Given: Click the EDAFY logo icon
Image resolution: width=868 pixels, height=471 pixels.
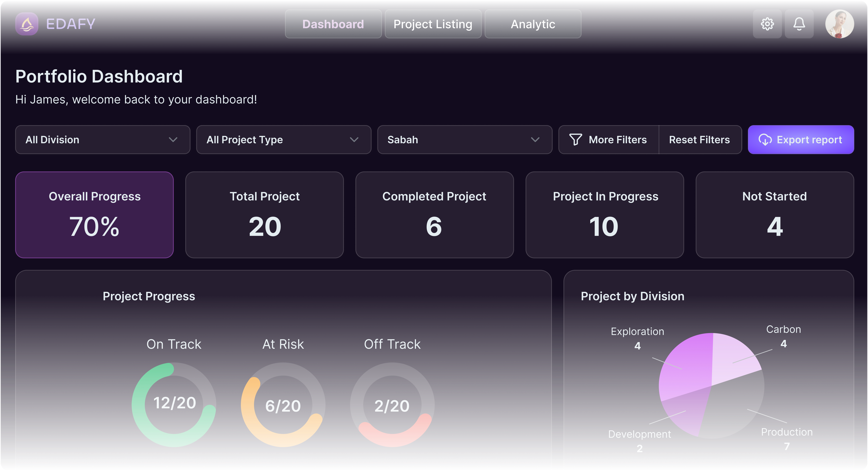Looking at the screenshot, I should click(27, 24).
